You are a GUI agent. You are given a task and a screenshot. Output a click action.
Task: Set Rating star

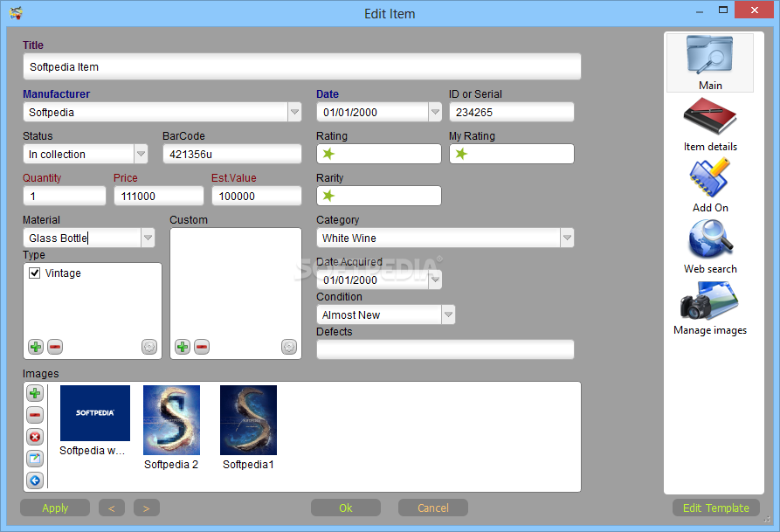click(x=328, y=154)
